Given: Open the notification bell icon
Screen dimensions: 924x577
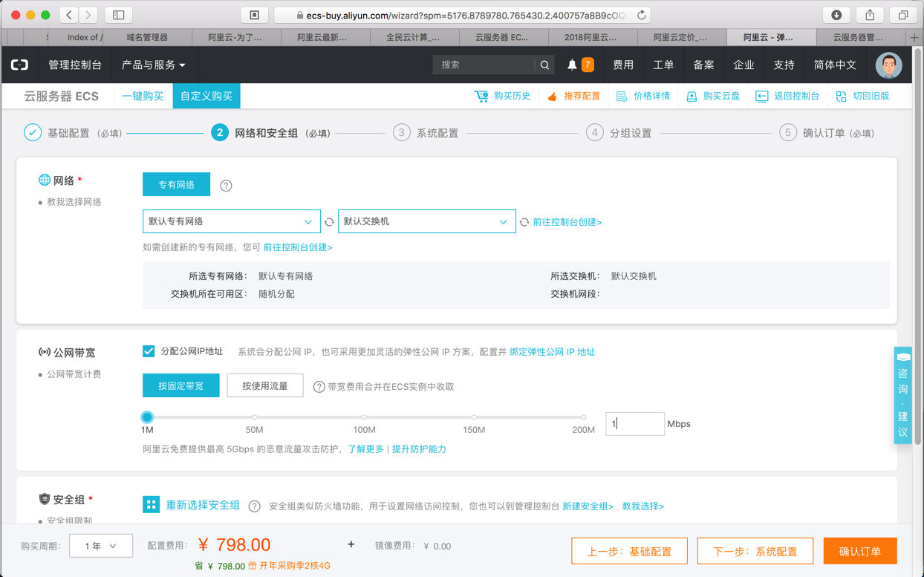Looking at the screenshot, I should click(572, 65).
